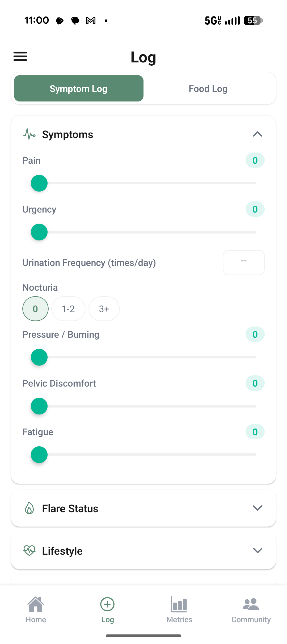Click the Lifestyle heart icon
Image resolution: width=287 pixels, height=644 pixels.
point(29,550)
